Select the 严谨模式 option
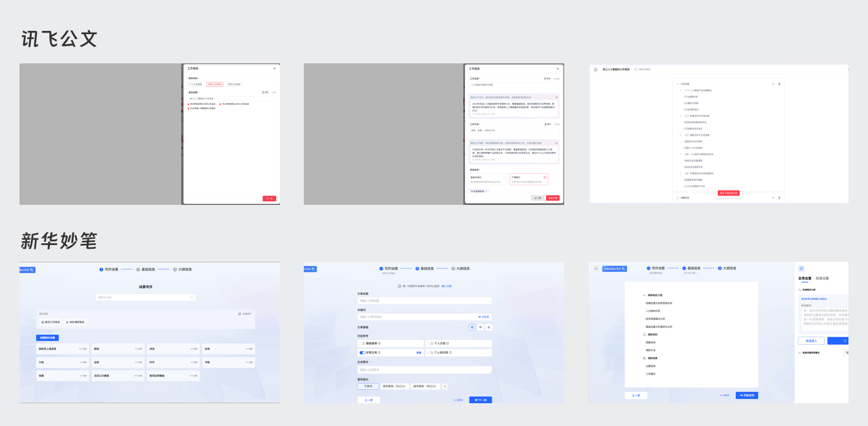868x426 pixels. [529, 179]
